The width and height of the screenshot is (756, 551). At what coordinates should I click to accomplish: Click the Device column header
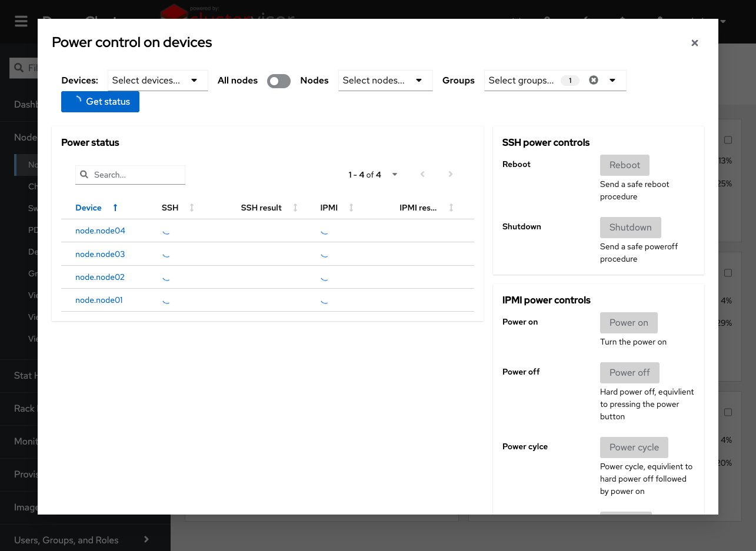click(x=88, y=208)
